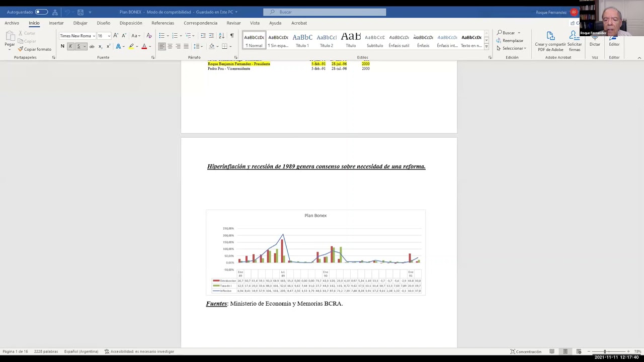The width and height of the screenshot is (644, 362).
Task: Center the text alignment
Action: click(170, 46)
